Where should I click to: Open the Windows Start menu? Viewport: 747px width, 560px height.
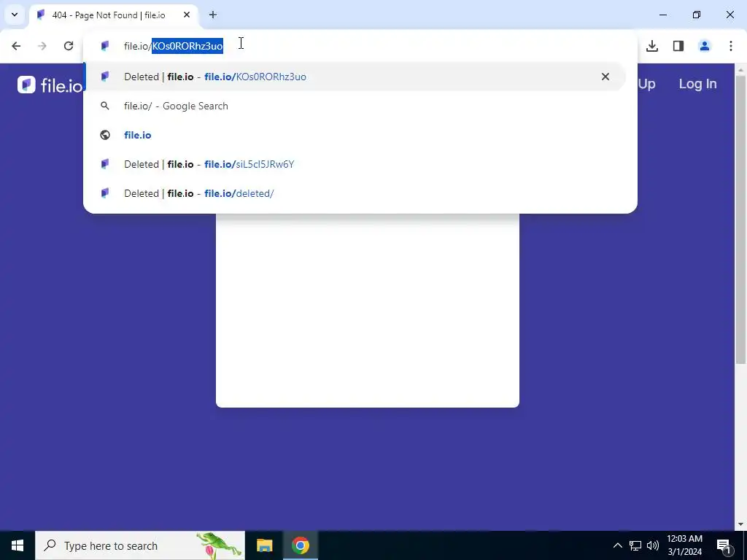[18, 545]
